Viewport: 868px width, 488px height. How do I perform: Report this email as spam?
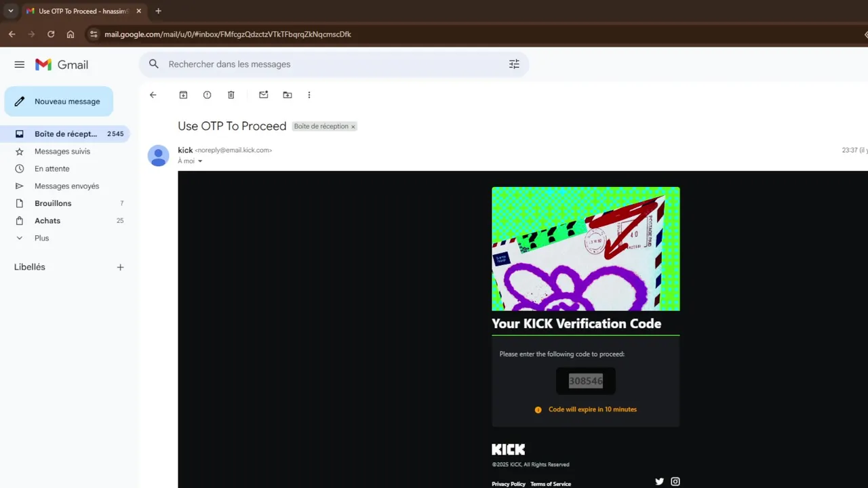tap(208, 95)
